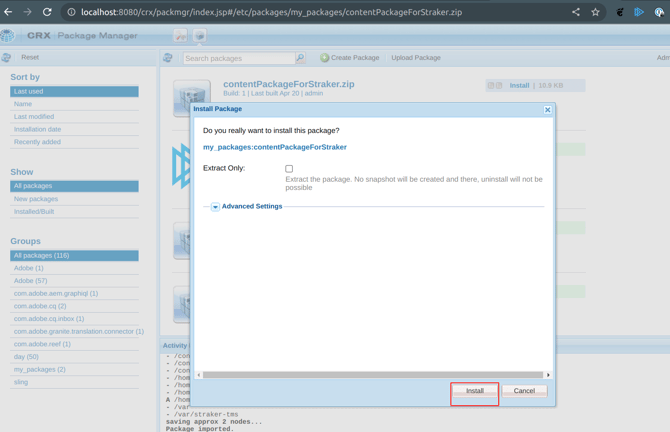Click the contentPackageForStraker package thumbnail

coord(191,98)
